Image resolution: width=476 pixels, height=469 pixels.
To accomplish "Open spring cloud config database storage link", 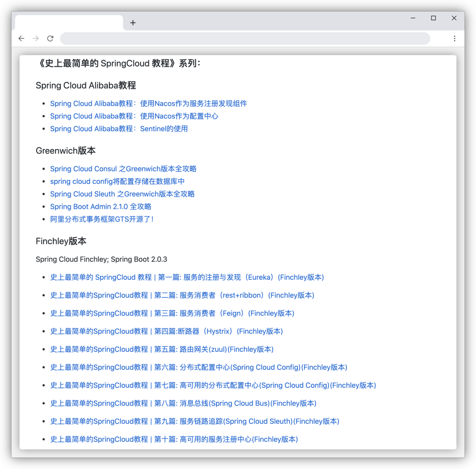I will pos(117,181).
